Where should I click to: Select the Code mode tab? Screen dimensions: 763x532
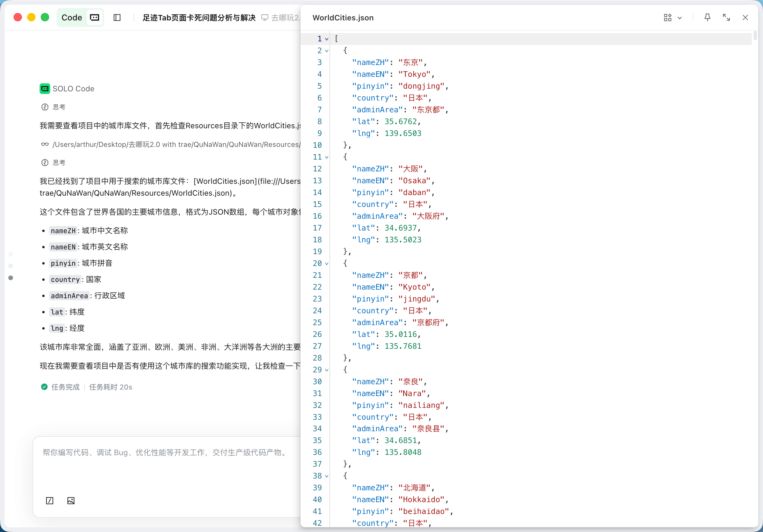(x=72, y=18)
